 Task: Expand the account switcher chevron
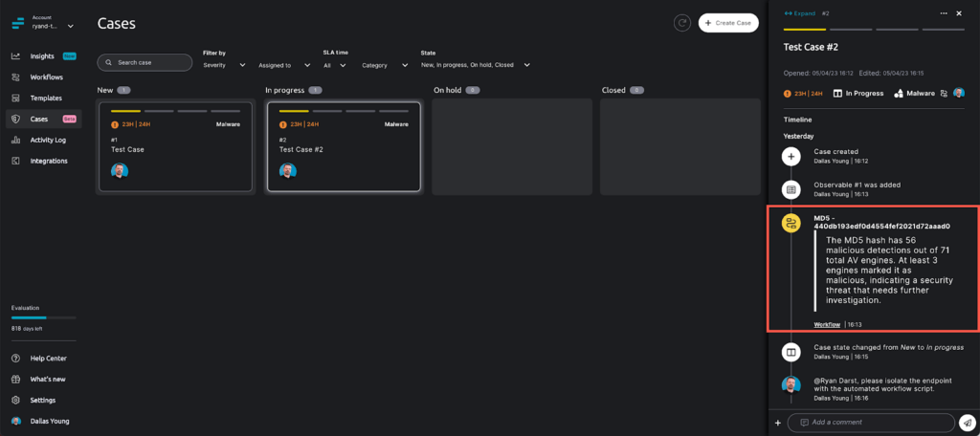tap(70, 26)
